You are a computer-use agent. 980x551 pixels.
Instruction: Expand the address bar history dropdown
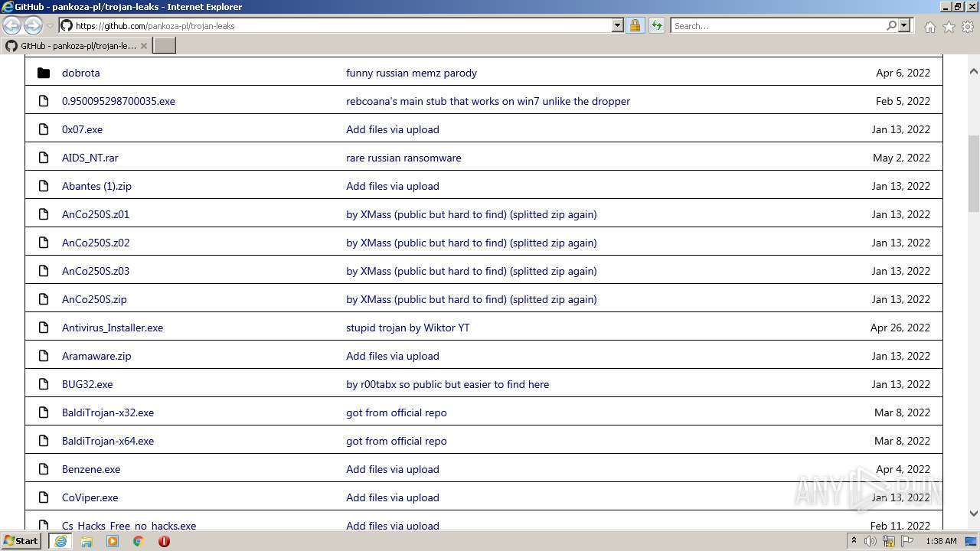point(618,26)
